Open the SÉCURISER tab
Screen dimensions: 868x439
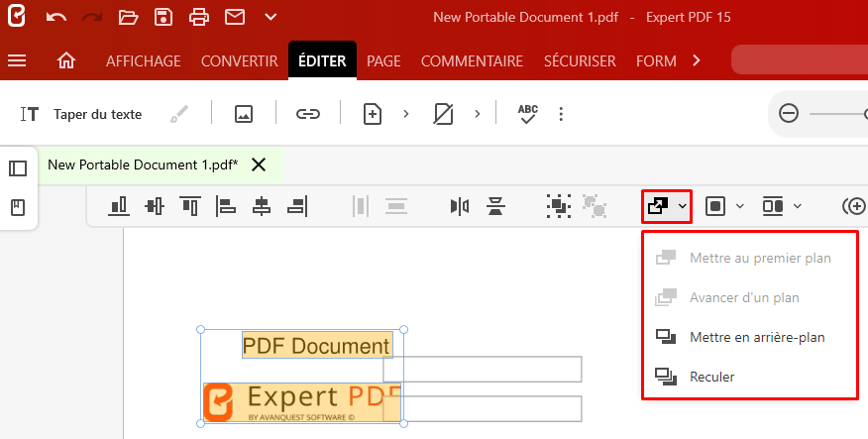pos(580,60)
